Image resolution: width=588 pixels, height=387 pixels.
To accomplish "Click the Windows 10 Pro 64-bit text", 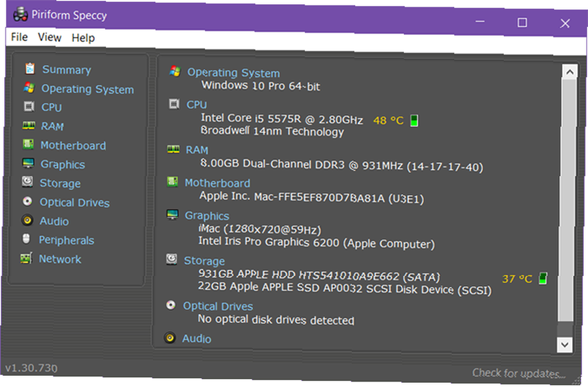I will [x=261, y=85].
